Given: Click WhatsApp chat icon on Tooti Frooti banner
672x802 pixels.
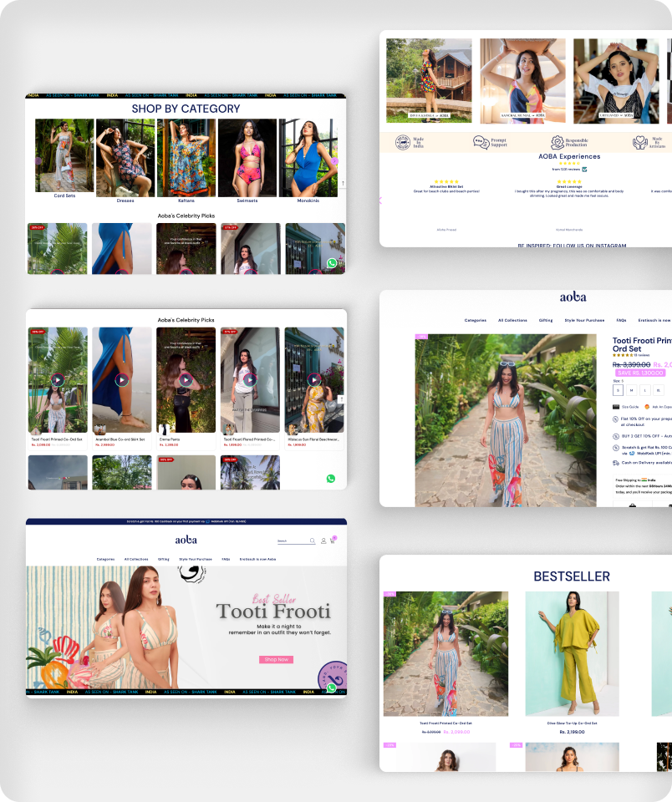Looking at the screenshot, I should tap(332, 688).
